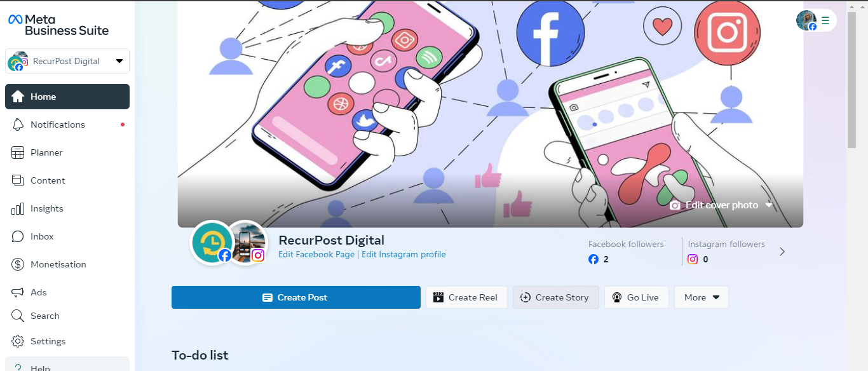Select the Home menu item

(x=67, y=97)
